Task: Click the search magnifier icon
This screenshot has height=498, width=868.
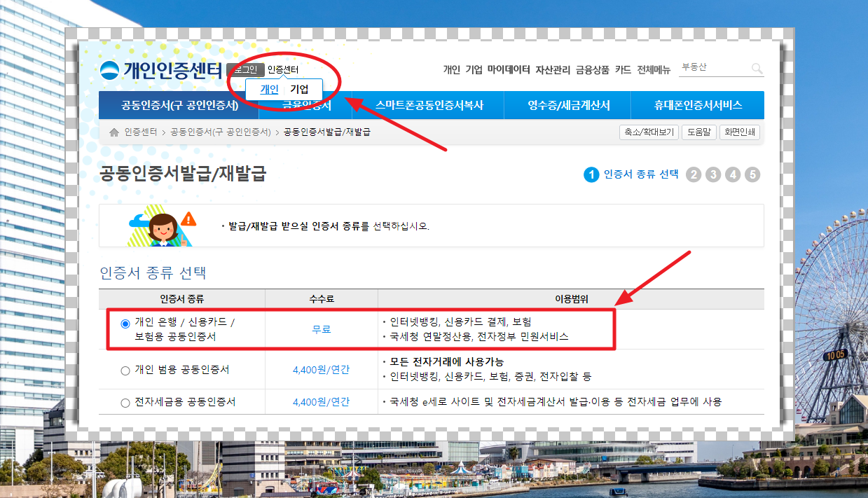Action: coord(757,68)
